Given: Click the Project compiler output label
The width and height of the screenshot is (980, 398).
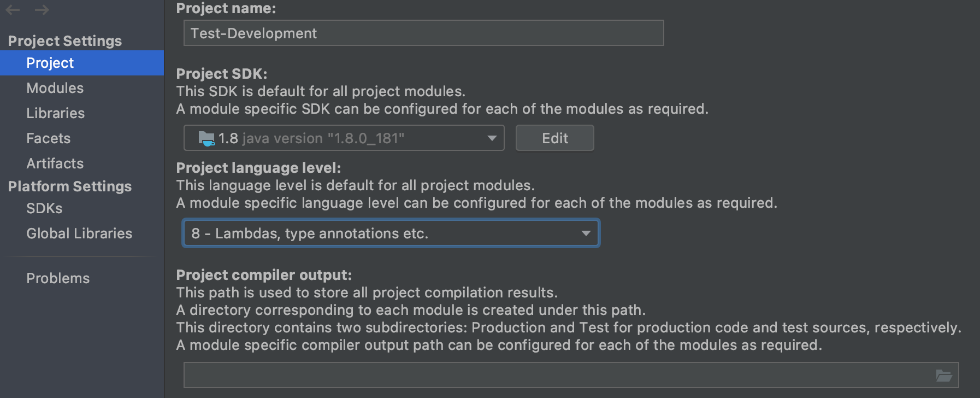Looking at the screenshot, I should point(264,275).
